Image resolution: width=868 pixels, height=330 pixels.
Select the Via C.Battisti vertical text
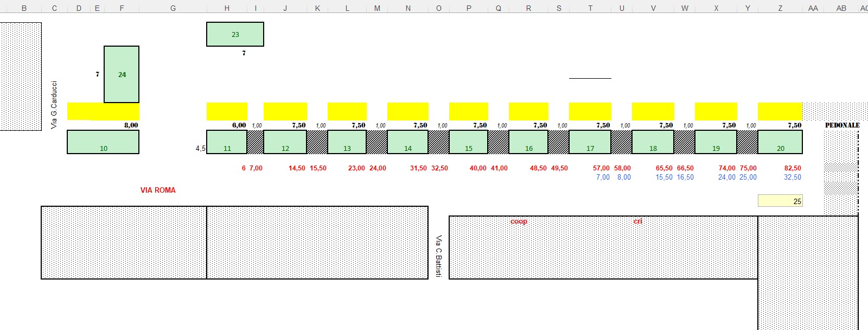[438, 256]
